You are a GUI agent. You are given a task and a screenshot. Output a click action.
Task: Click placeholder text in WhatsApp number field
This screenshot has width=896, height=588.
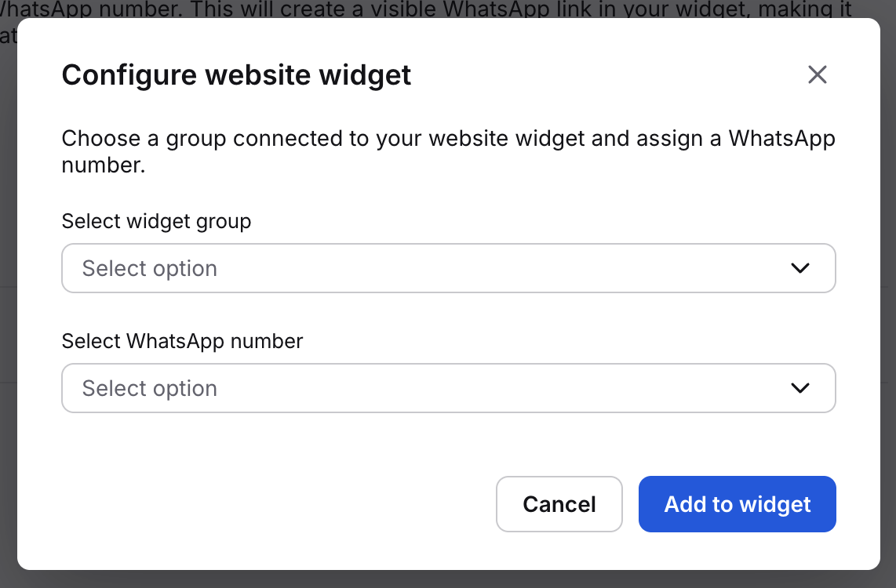(149, 388)
